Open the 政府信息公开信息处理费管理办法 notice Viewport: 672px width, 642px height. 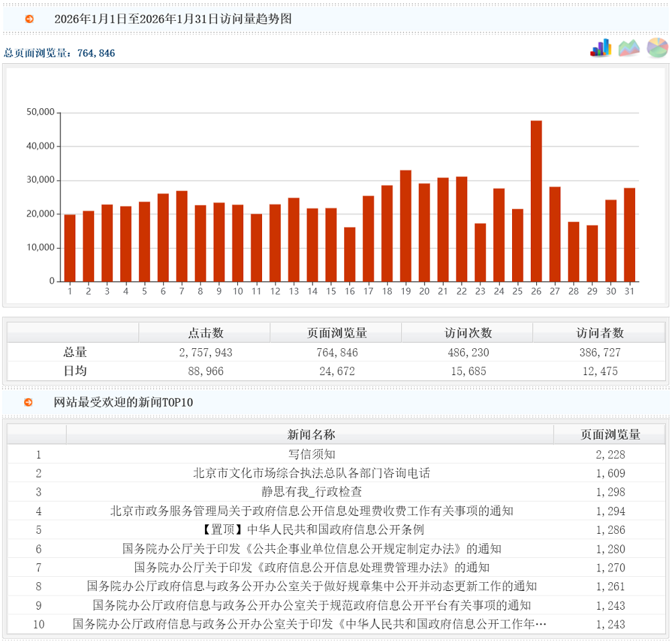pos(311,567)
